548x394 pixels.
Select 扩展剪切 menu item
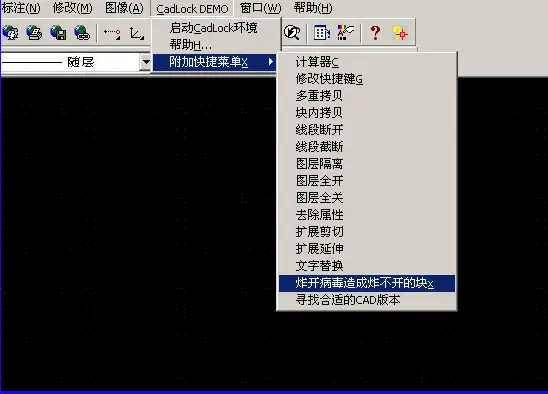click(367, 232)
